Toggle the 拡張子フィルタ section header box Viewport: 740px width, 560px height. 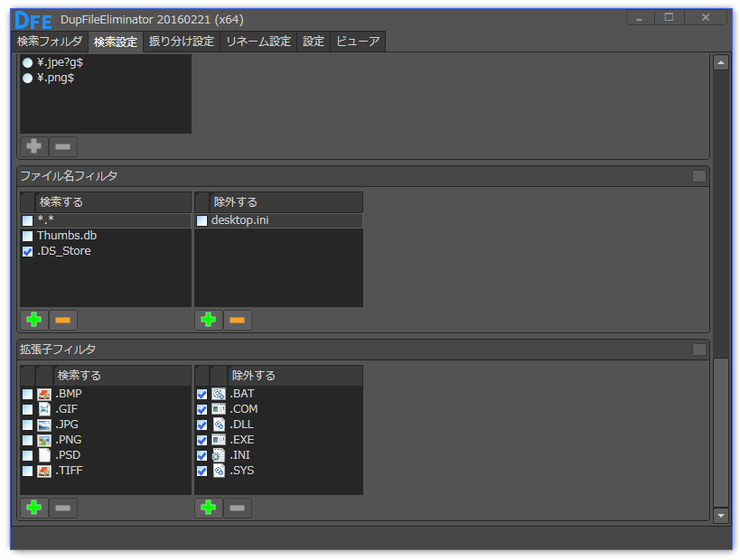pos(699,350)
